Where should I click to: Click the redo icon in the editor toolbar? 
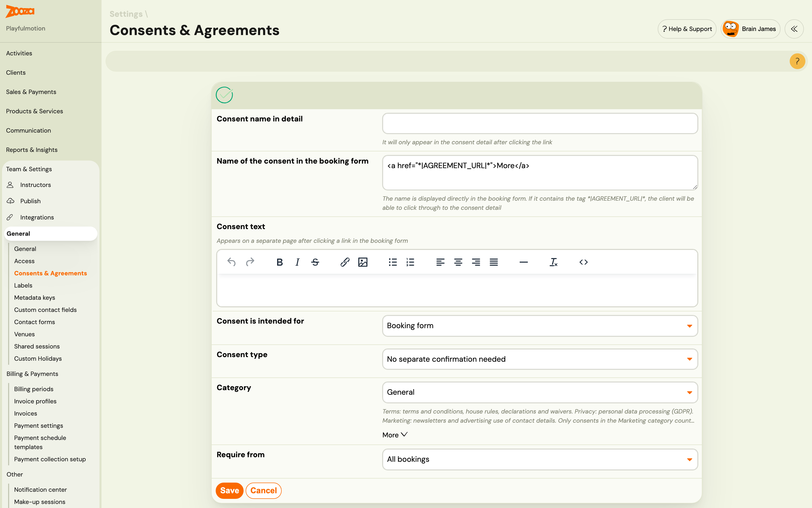(250, 262)
